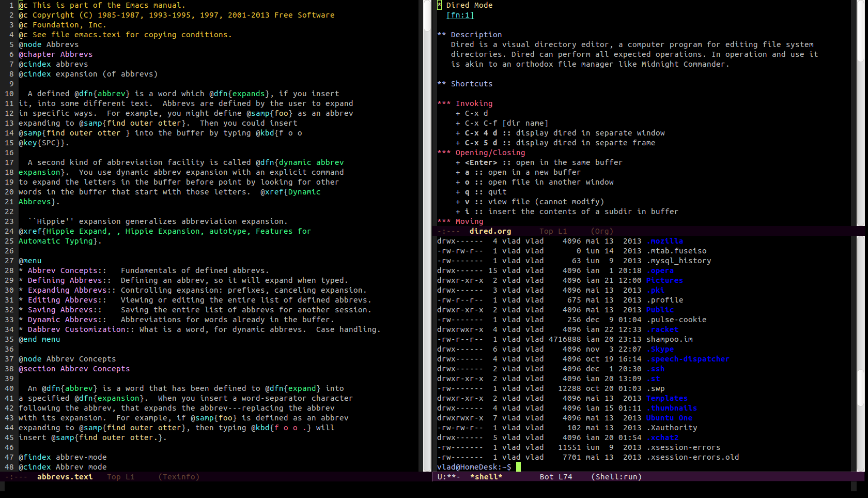
Task: Click the (Shell:run) mode indicator
Action: (616, 477)
